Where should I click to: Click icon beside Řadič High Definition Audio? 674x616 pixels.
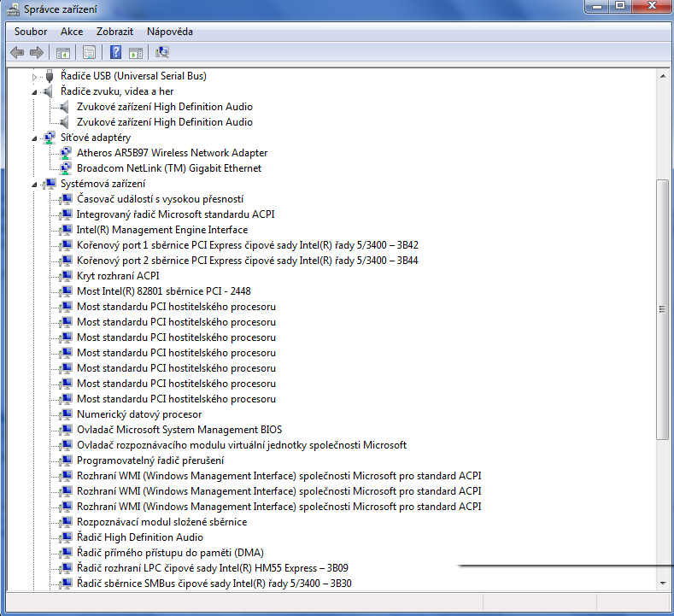click(66, 537)
